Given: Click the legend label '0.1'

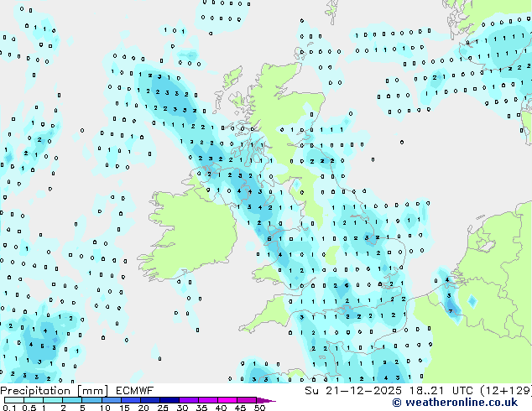Looking at the screenshot, I should coord(9,408).
